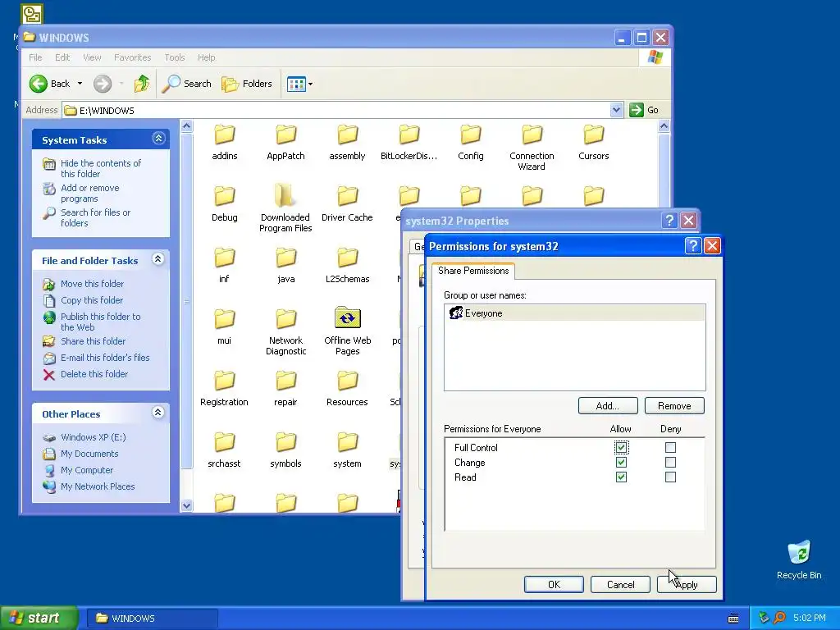Screen dimensions: 840x630
Task: Select the Connection Wizard folder
Action: [x=532, y=148]
